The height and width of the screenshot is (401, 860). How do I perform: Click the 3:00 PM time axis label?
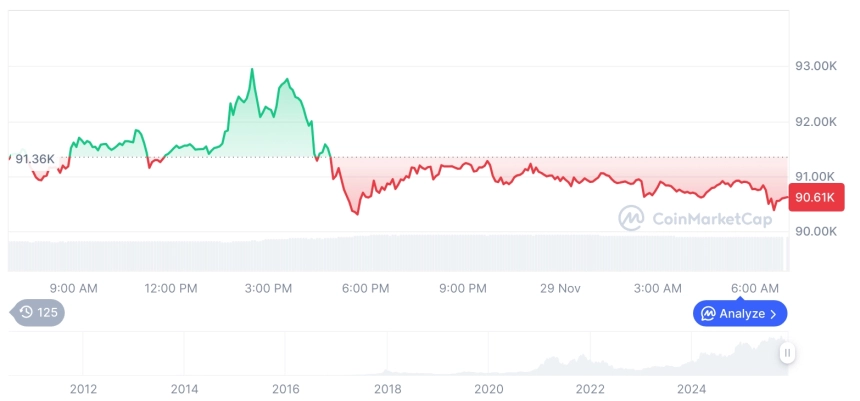268,288
